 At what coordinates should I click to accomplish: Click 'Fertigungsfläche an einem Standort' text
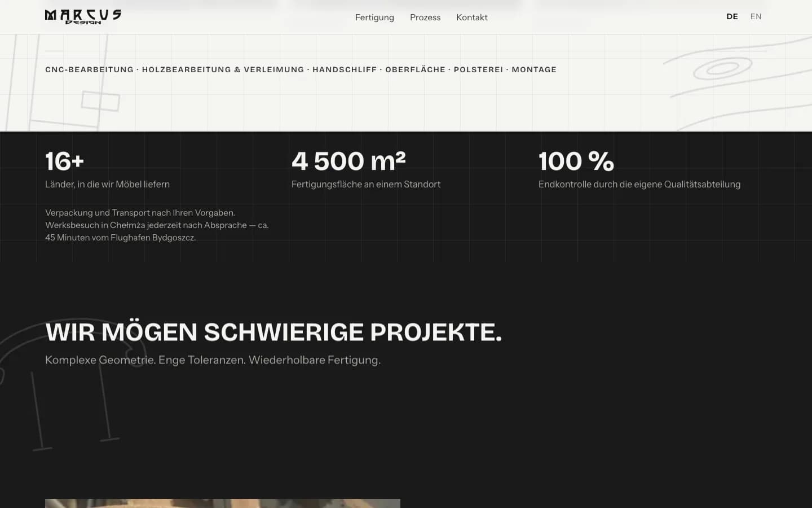pyautogui.click(x=366, y=184)
